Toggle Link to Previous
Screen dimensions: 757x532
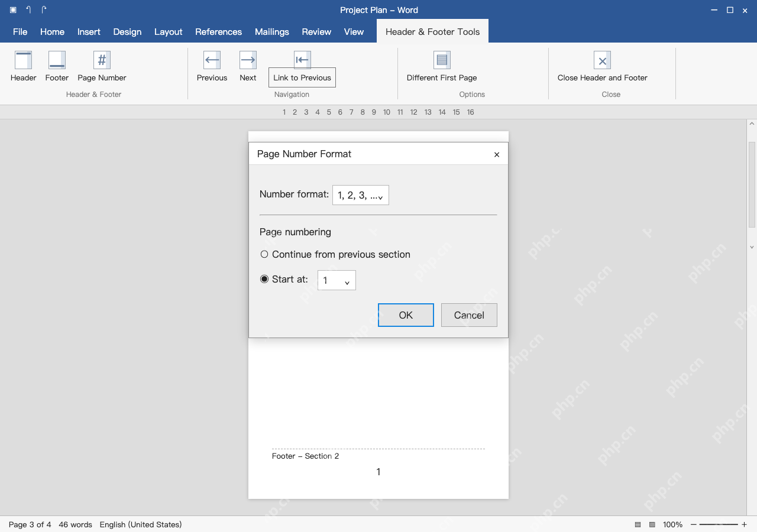click(302, 77)
